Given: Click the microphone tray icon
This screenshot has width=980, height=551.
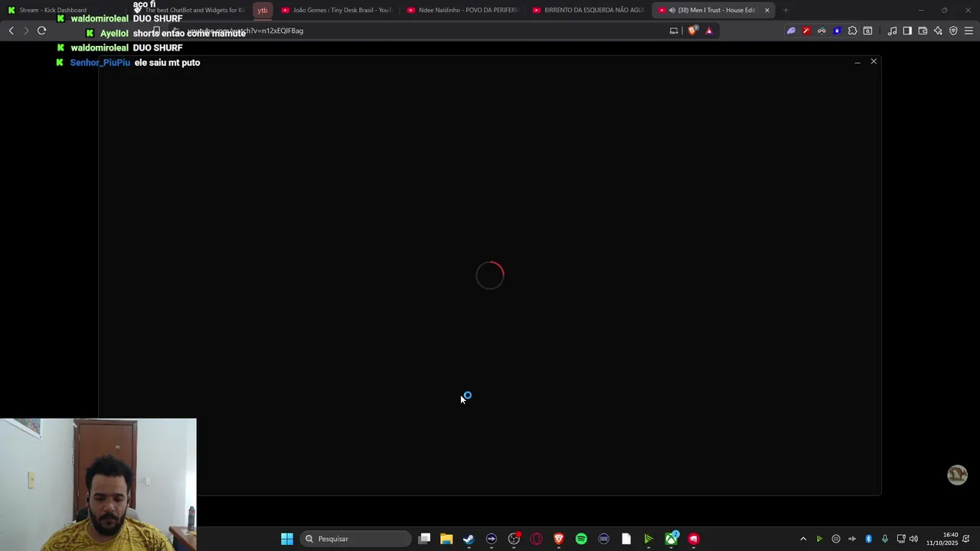Looking at the screenshot, I should coord(884,539).
